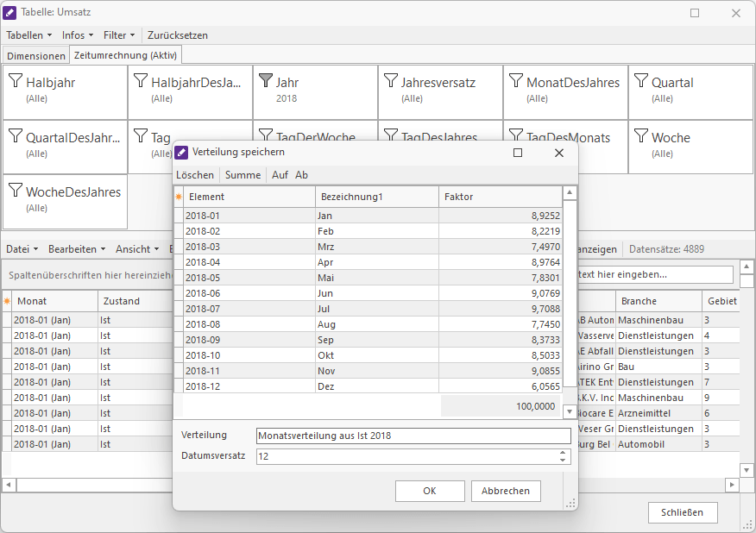Click the Woche filter funnel icon

[x=640, y=136]
